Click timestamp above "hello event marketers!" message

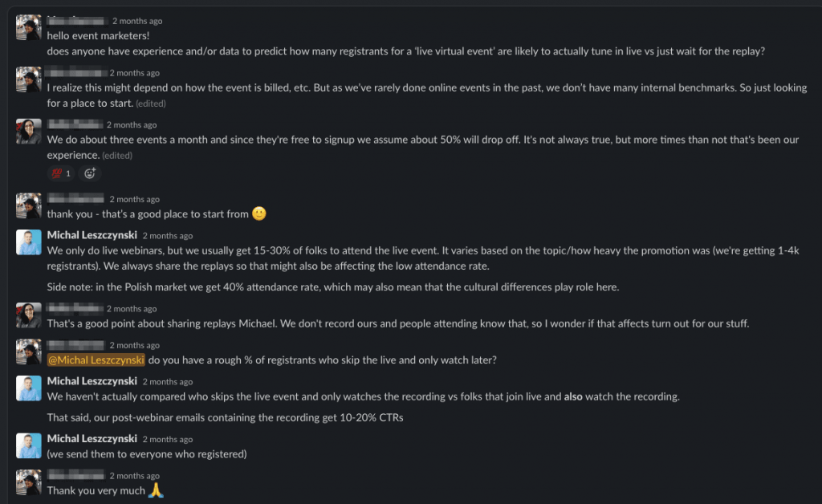(137, 21)
